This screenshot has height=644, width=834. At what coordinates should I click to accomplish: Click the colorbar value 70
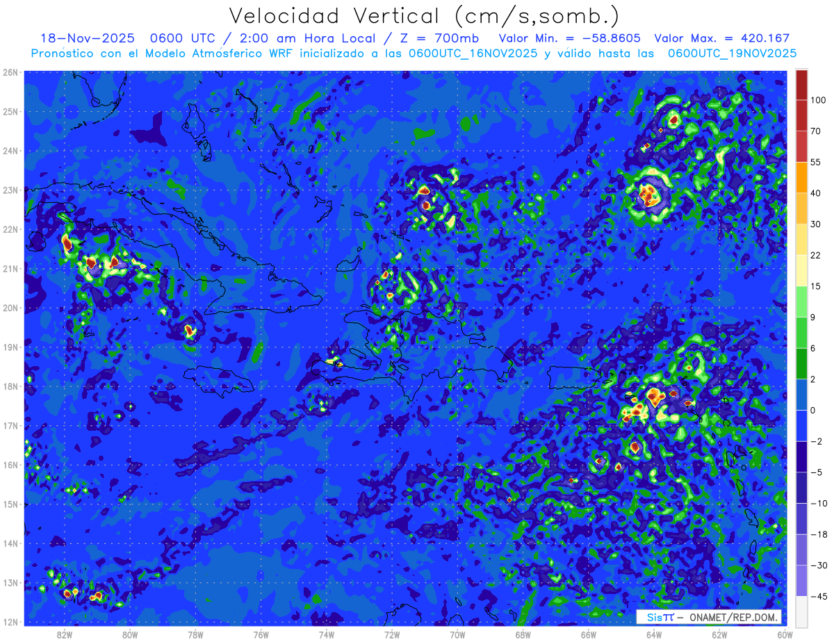pos(816,131)
